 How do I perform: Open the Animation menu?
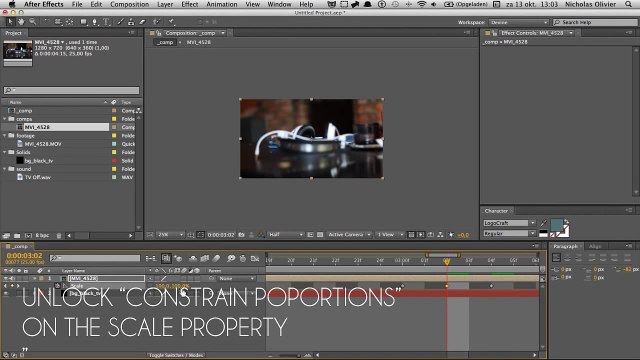[x=222, y=4]
